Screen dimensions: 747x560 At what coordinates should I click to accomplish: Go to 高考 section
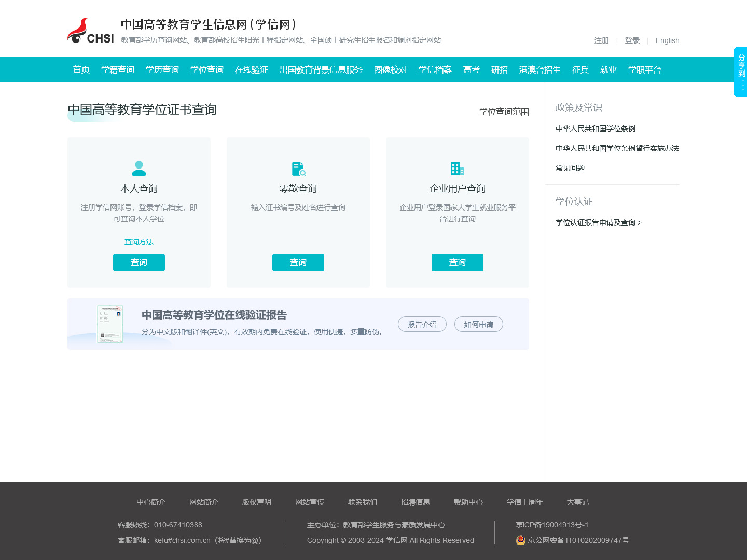pyautogui.click(x=472, y=69)
